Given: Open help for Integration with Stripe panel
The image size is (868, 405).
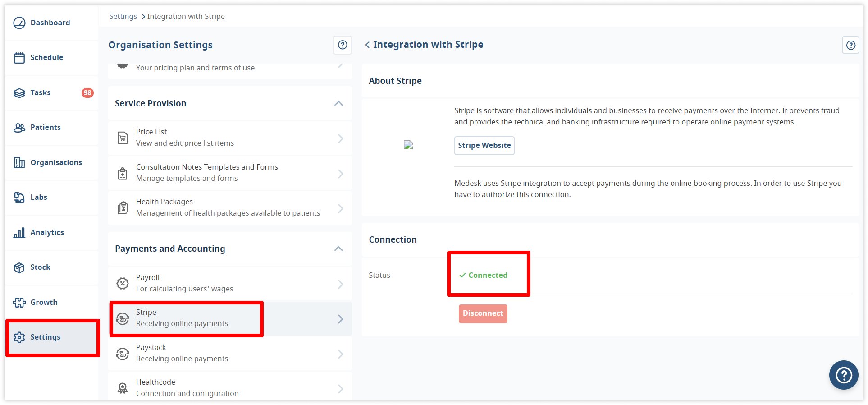Looking at the screenshot, I should pyautogui.click(x=851, y=45).
